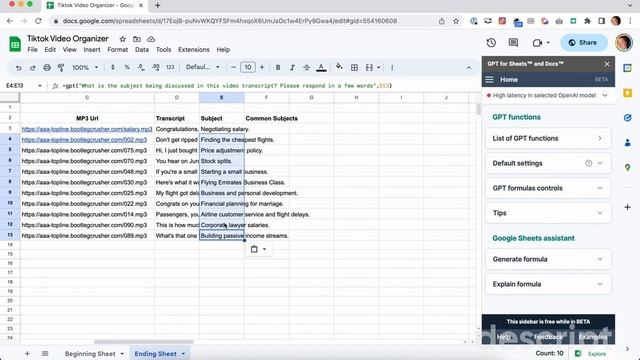This screenshot has width=640, height=360.
Task: Open the salary.mp3 link
Action: coord(87,129)
